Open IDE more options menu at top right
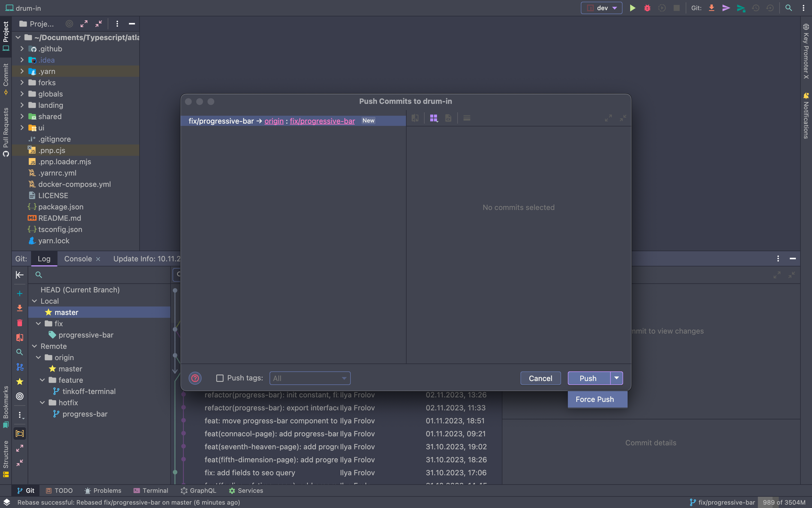The height and width of the screenshot is (508, 812). tap(804, 8)
